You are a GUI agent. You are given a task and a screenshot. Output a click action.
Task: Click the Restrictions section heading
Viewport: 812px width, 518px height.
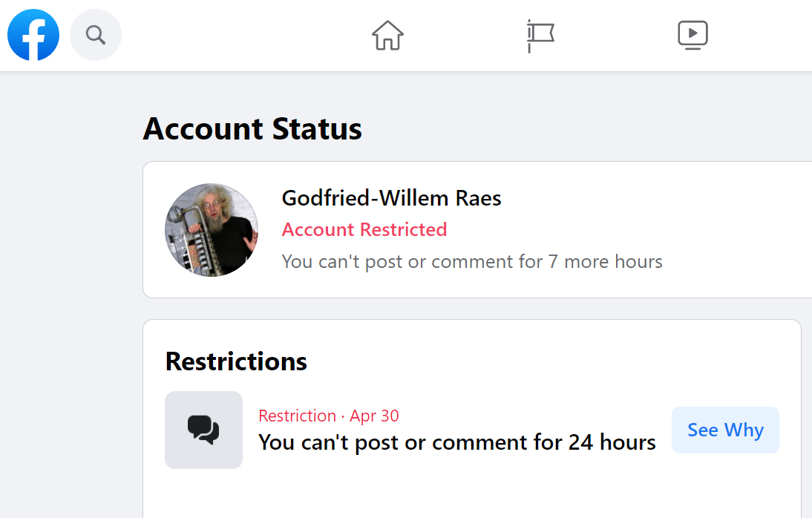[236, 361]
